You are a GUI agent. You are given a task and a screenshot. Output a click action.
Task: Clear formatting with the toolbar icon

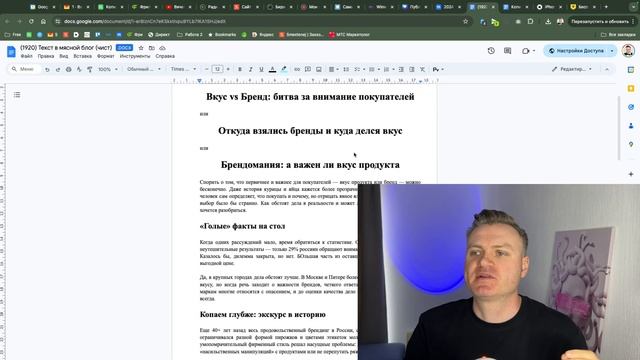[422, 69]
